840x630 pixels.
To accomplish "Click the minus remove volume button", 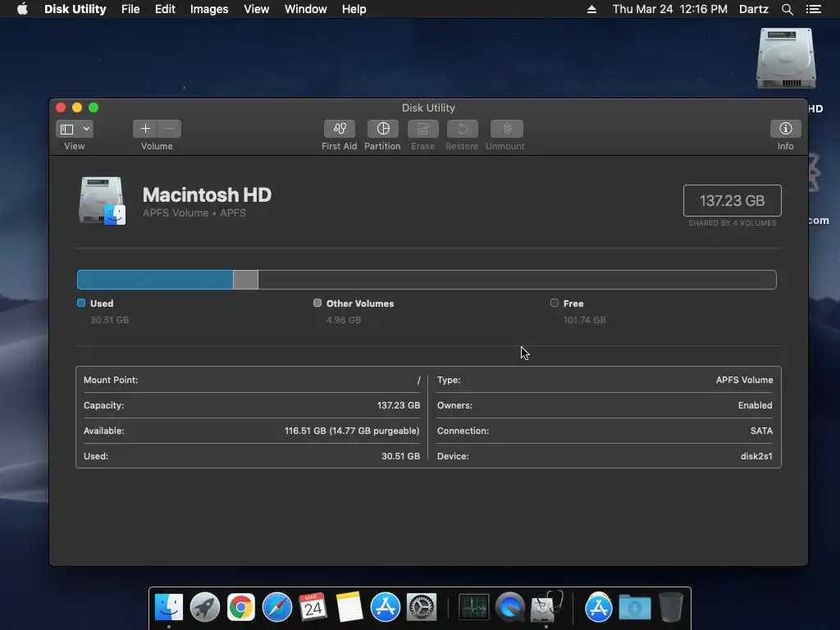I will pyautogui.click(x=169, y=129).
